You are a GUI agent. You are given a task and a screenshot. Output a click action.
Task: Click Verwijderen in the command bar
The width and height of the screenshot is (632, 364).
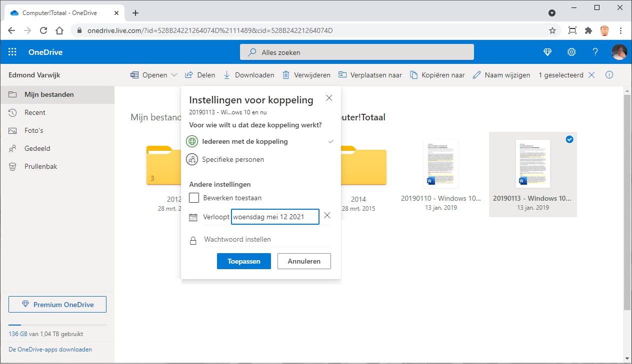click(x=306, y=75)
